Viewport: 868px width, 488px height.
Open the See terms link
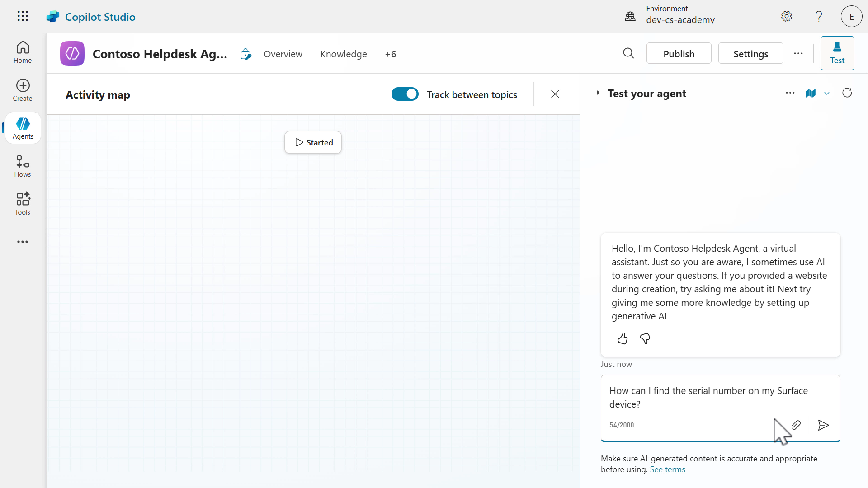[x=667, y=469]
